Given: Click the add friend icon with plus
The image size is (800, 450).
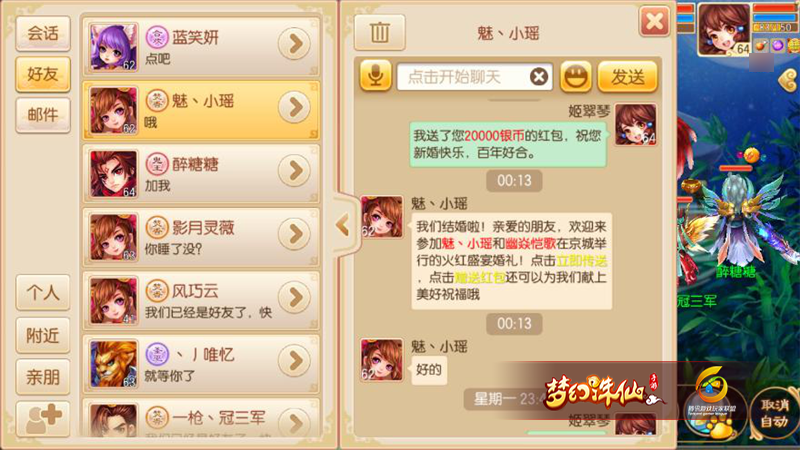Looking at the screenshot, I should 43,419.
